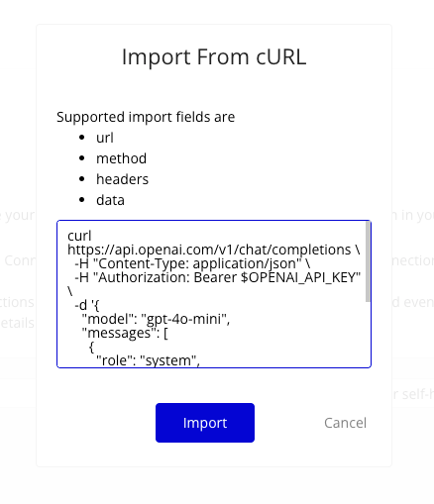This screenshot has height=504, width=434.
Task: Click the blue Import button
Action: (x=205, y=423)
